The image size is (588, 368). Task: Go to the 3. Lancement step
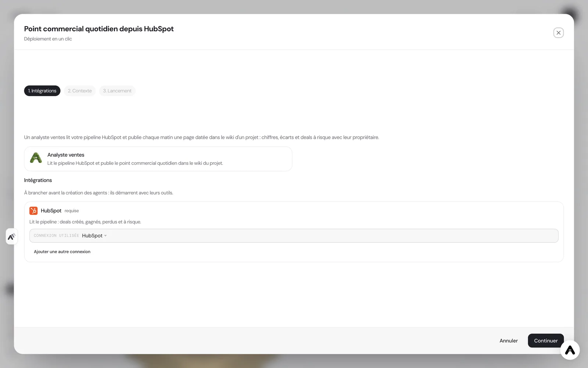(117, 91)
